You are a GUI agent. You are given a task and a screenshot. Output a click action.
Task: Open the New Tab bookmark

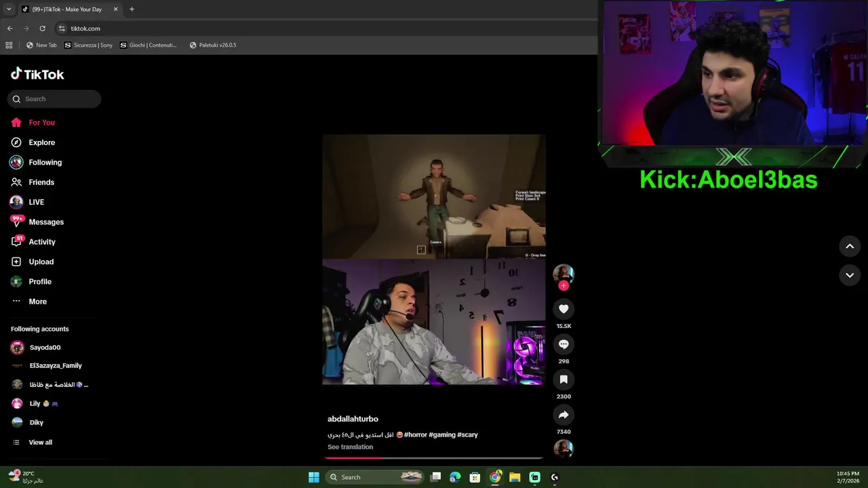point(41,45)
